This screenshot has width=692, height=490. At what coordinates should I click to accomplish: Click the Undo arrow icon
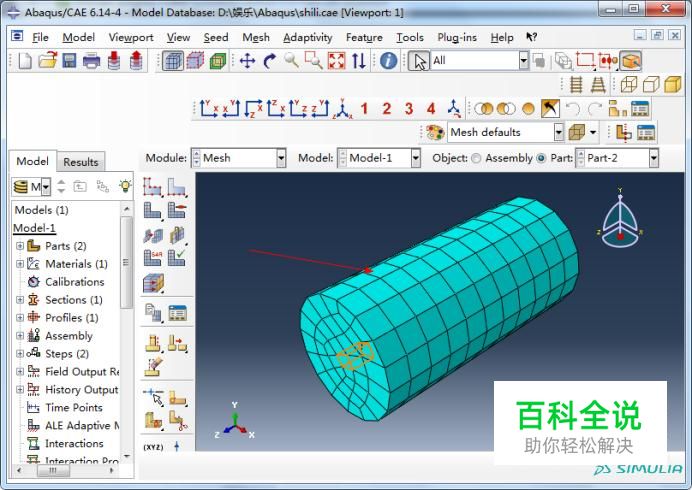click(572, 109)
